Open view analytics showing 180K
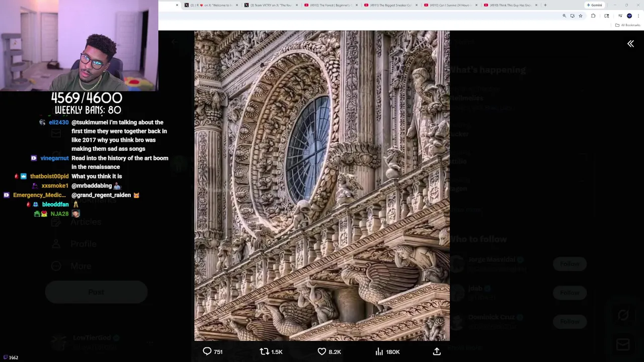644x362 pixels. coord(387,351)
